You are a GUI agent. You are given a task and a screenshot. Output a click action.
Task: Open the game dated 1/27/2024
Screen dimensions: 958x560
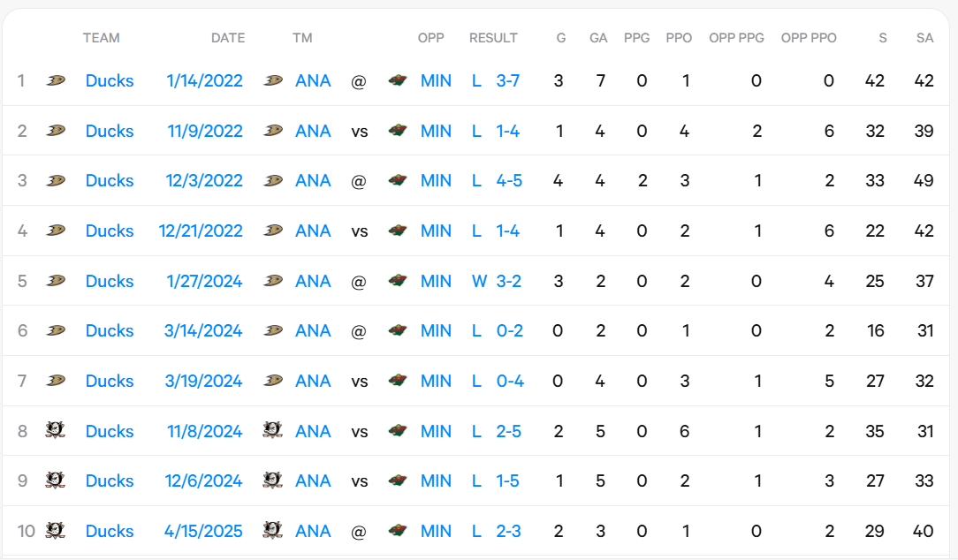click(x=204, y=281)
